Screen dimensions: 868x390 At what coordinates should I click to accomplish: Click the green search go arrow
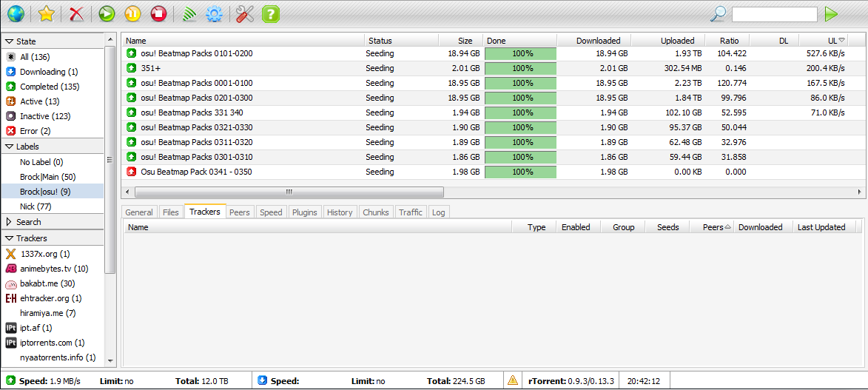[831, 14]
